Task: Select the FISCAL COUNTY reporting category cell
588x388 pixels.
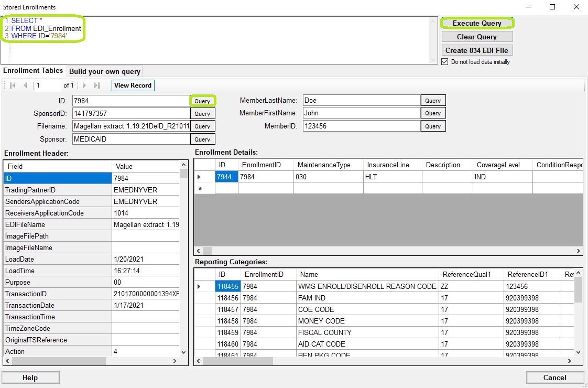Action: click(367, 332)
